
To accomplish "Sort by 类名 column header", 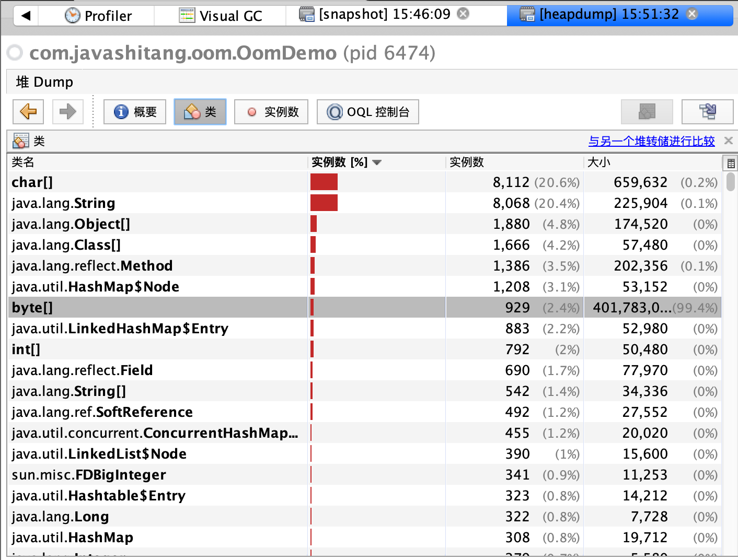I will coord(157,162).
